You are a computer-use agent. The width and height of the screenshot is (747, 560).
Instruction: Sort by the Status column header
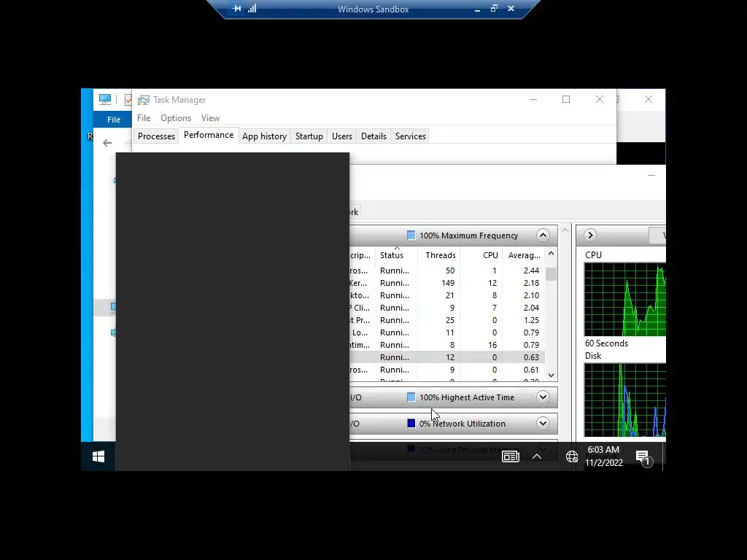point(396,255)
